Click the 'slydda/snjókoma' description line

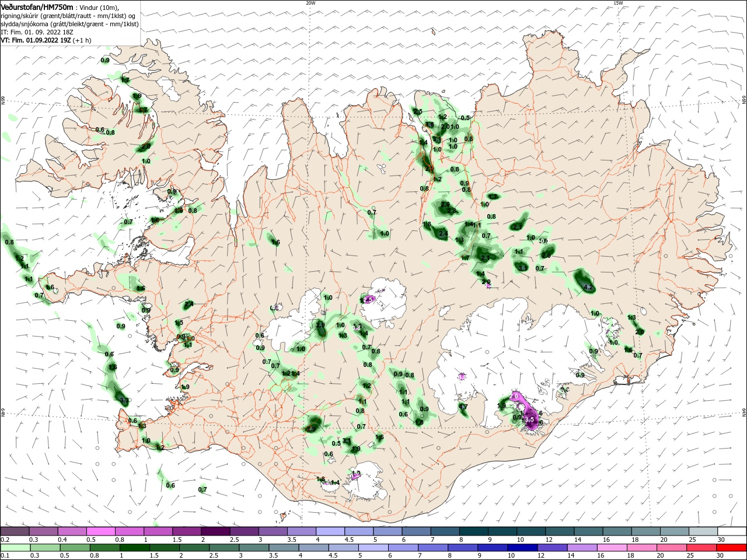coord(69,24)
